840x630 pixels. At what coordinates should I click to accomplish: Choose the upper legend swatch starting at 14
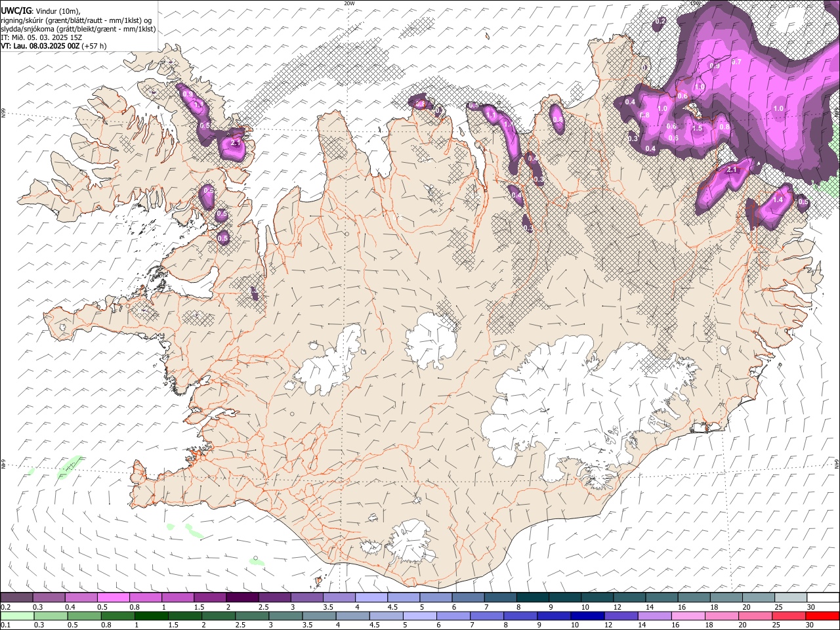pos(660,597)
